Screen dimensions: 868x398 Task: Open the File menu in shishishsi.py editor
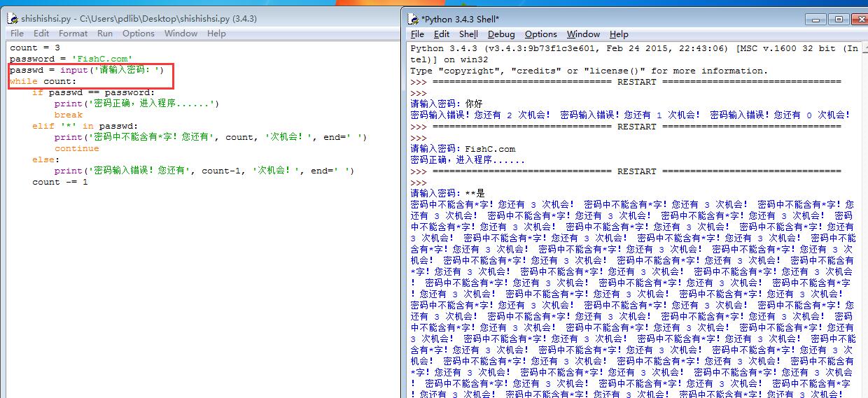[x=17, y=33]
